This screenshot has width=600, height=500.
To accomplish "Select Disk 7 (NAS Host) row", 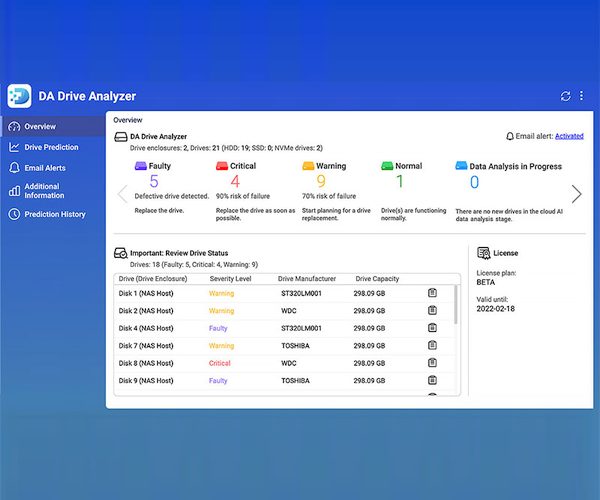I will tap(284, 346).
